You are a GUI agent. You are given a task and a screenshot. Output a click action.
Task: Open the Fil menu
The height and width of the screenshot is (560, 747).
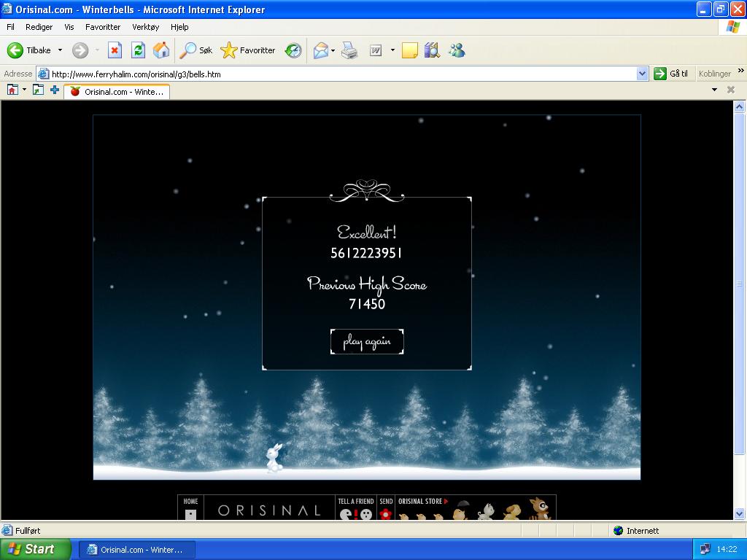(x=10, y=27)
